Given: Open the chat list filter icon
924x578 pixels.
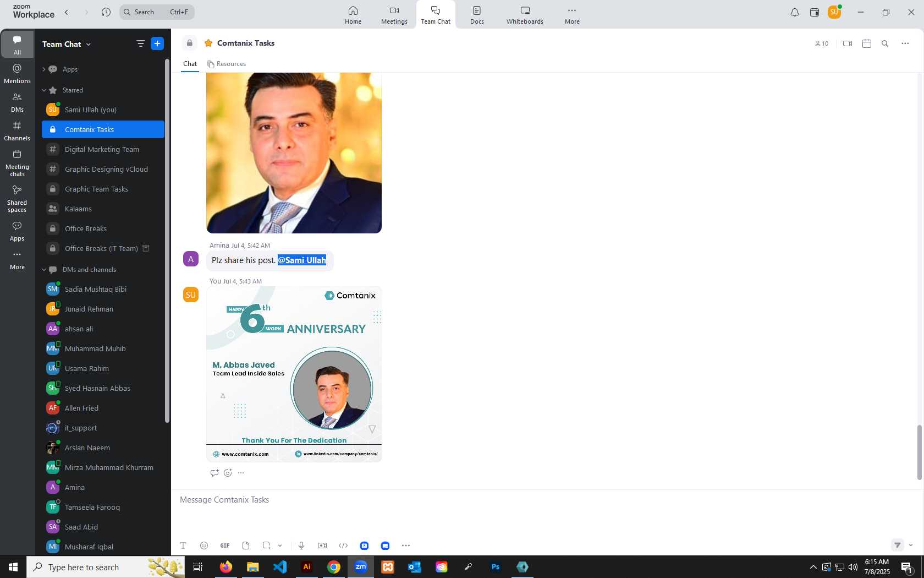Looking at the screenshot, I should [141, 43].
